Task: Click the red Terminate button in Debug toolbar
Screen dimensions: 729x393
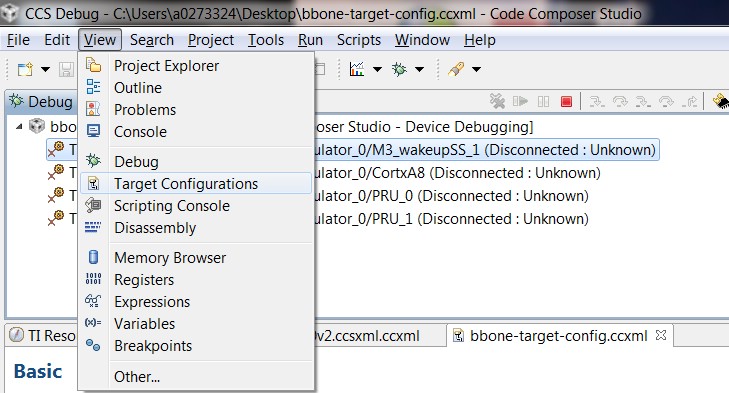Action: 566,101
